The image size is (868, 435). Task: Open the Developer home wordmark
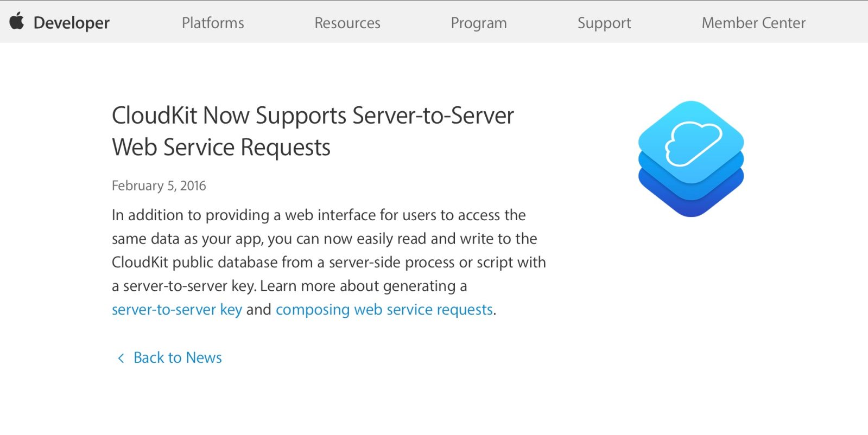(71, 23)
